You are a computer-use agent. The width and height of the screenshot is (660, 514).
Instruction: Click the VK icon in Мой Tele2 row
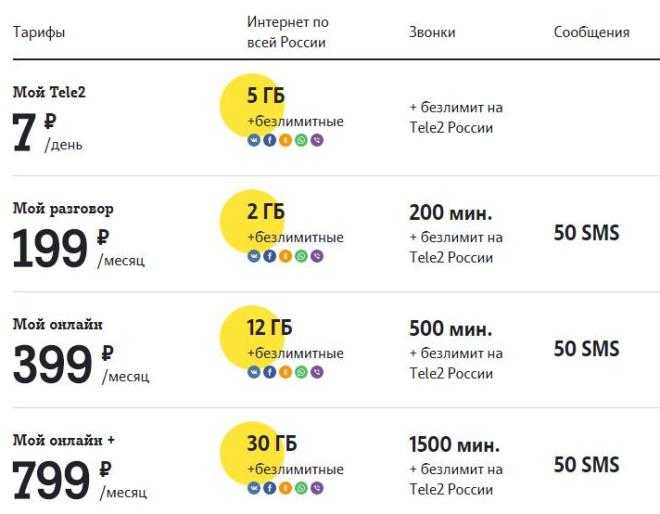click(254, 140)
